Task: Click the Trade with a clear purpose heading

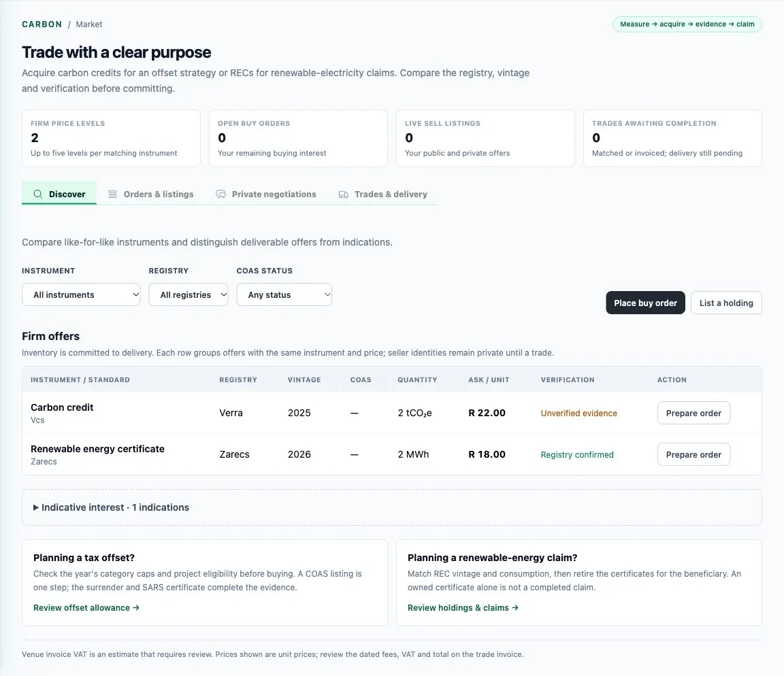Action: click(116, 52)
